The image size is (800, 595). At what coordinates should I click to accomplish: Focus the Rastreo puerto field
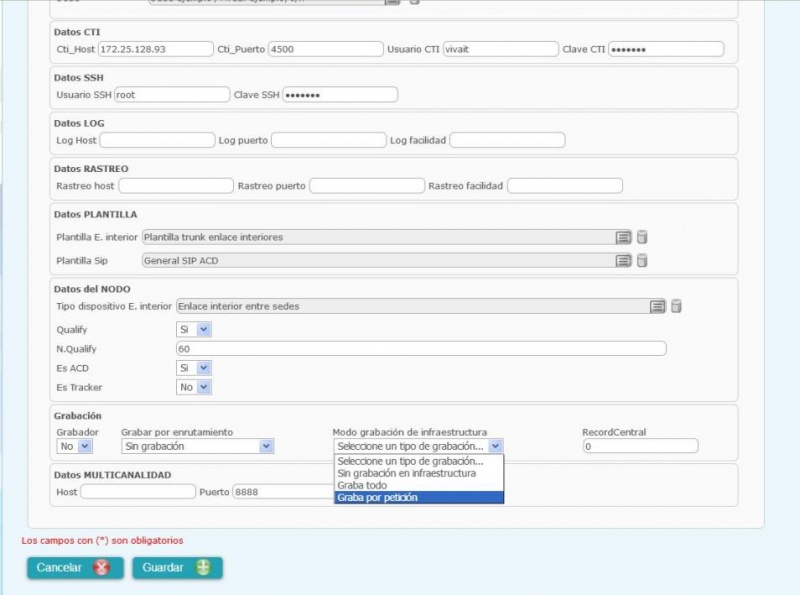click(367, 186)
